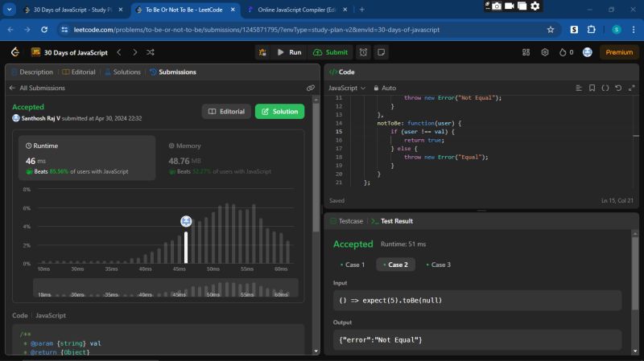Reload the page
The height and width of the screenshot is (361, 644).
click(x=44, y=30)
